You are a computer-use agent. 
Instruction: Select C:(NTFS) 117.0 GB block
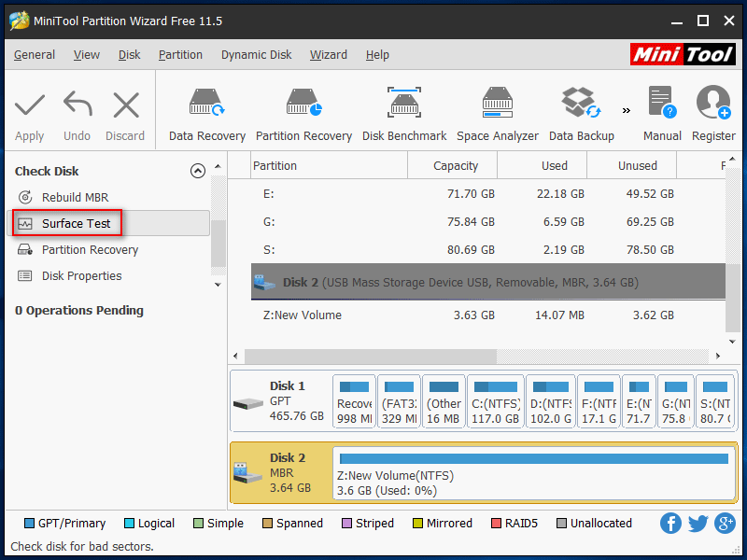pos(496,402)
